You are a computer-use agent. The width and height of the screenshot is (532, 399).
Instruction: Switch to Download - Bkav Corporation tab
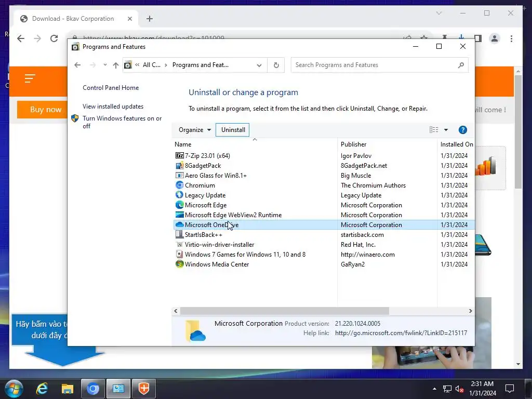pyautogui.click(x=73, y=19)
